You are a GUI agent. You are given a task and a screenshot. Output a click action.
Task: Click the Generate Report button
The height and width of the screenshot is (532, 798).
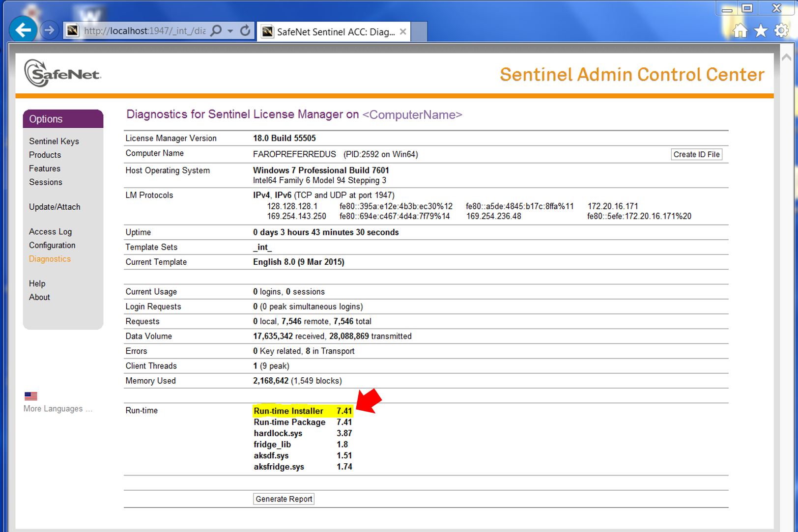284,499
